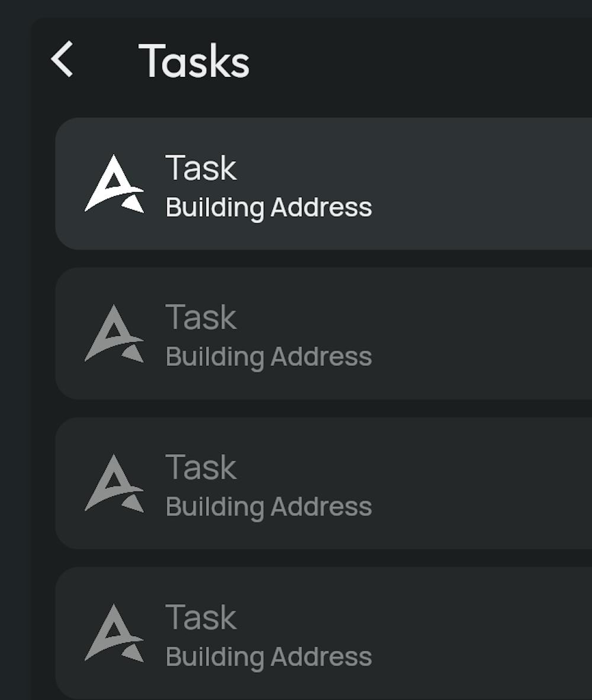Click "Building Address" in the second card
Viewport: 592px width, 700px height.
[x=269, y=358]
